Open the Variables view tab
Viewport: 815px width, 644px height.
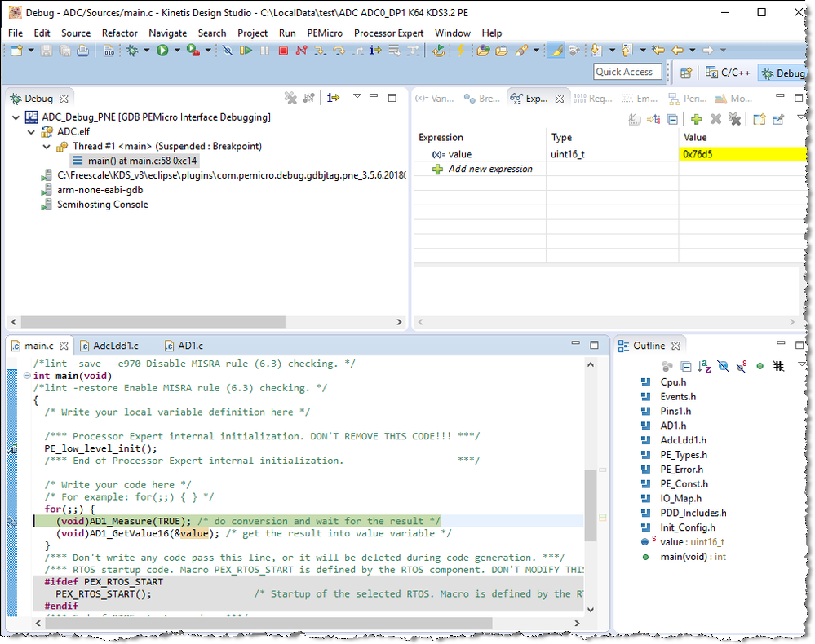point(435,99)
